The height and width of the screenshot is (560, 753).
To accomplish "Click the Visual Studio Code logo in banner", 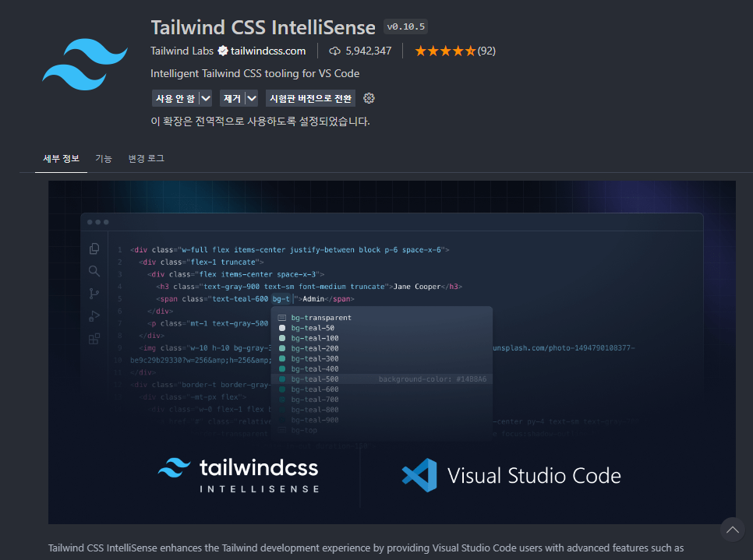I will [419, 476].
